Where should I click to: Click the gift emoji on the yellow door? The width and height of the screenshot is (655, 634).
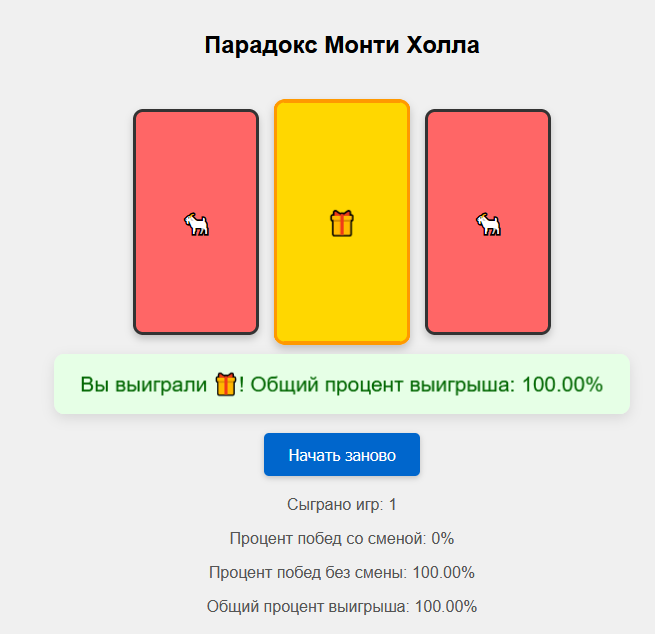click(342, 223)
